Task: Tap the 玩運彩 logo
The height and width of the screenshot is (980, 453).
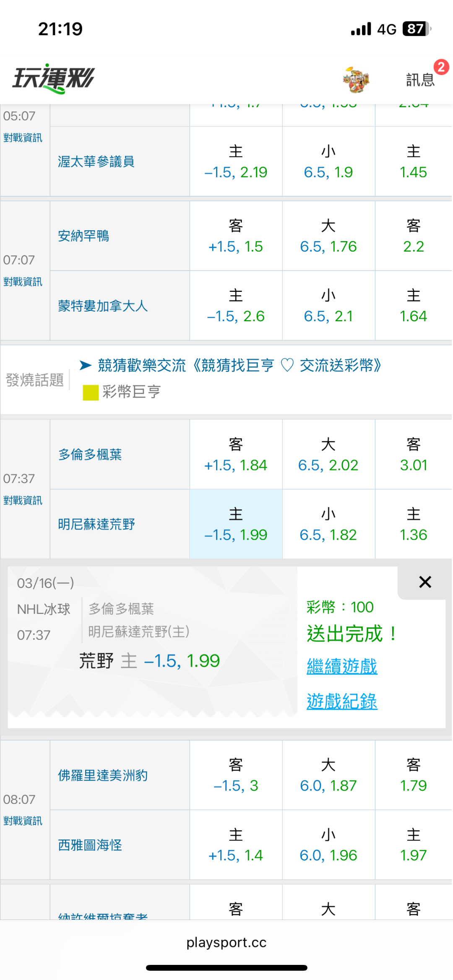Action: 54,78
